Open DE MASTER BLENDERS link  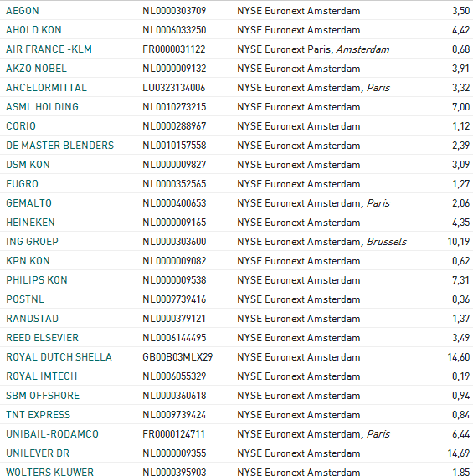59,145
